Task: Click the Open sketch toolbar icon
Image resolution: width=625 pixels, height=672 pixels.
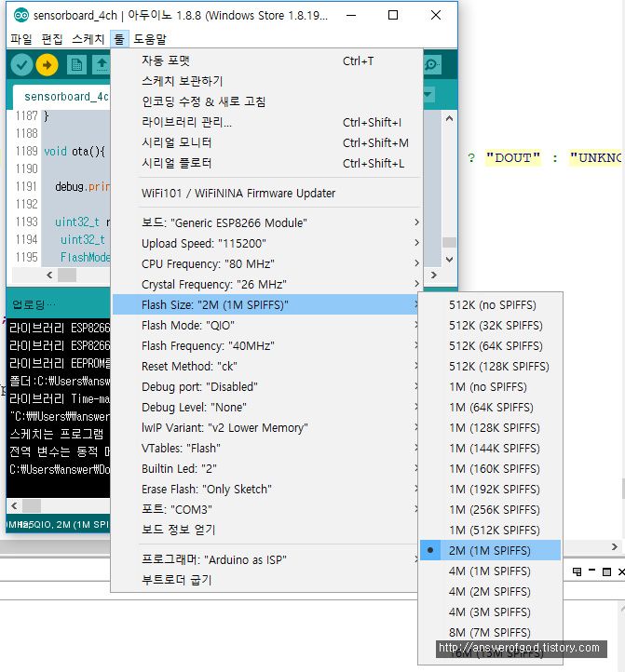Action: tap(102, 65)
